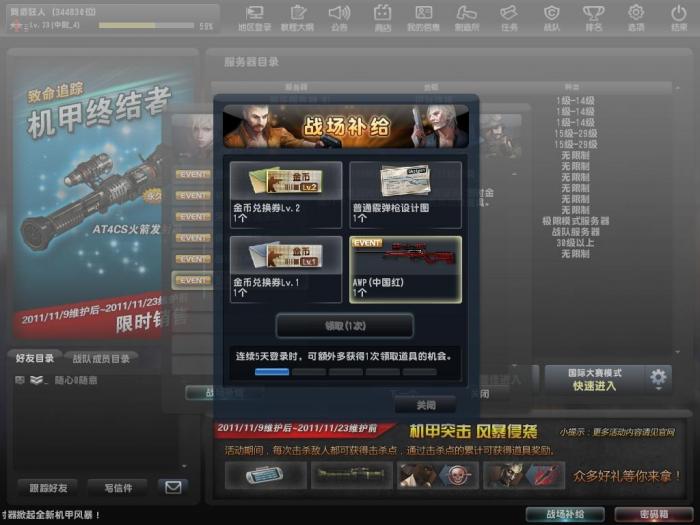
Task: Click rocket launcher reward thumbnail in event banner
Action: tap(352, 475)
